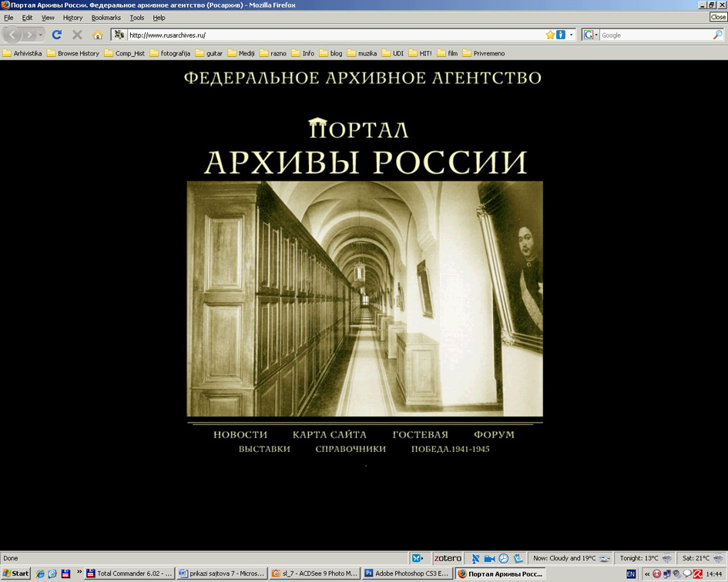The height and width of the screenshot is (582, 728).
Task: Go to the ФОРУМ link
Action: [494, 435]
